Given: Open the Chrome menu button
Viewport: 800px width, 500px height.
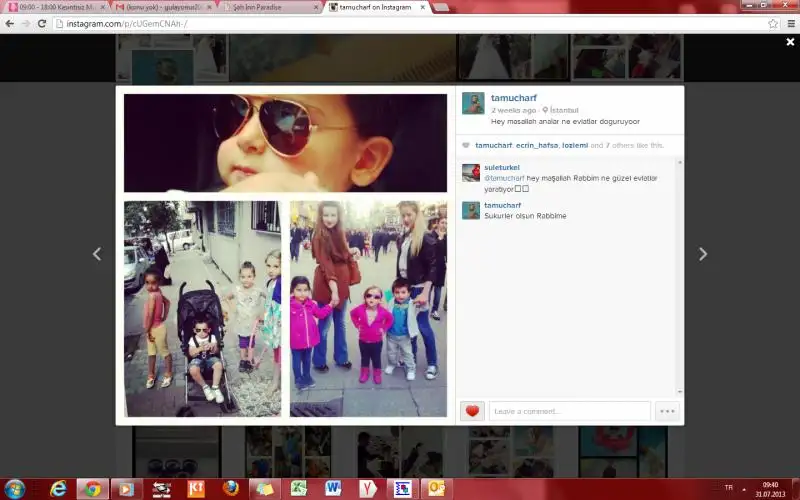Looking at the screenshot, I should pyautogui.click(x=791, y=23).
